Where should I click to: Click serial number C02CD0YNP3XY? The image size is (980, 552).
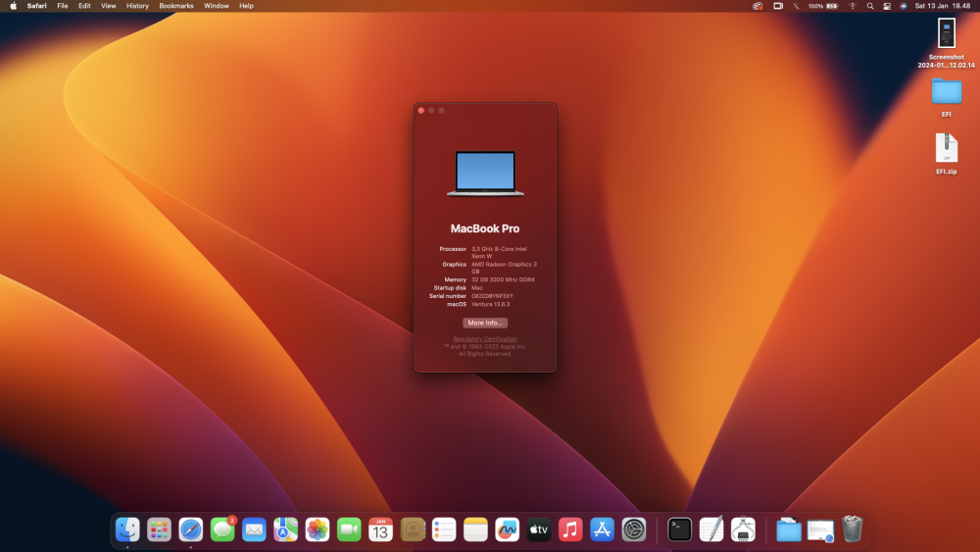tap(492, 296)
